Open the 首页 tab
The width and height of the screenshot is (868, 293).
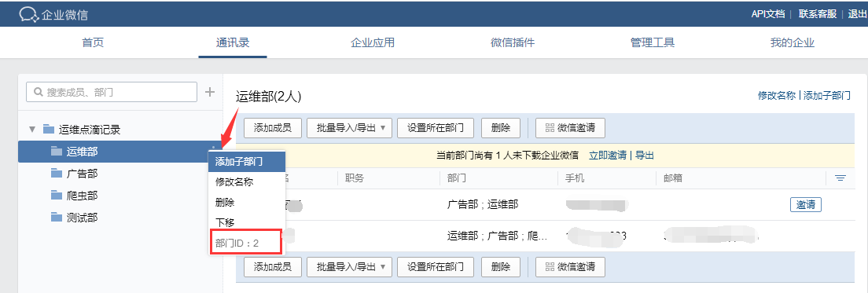[93, 42]
